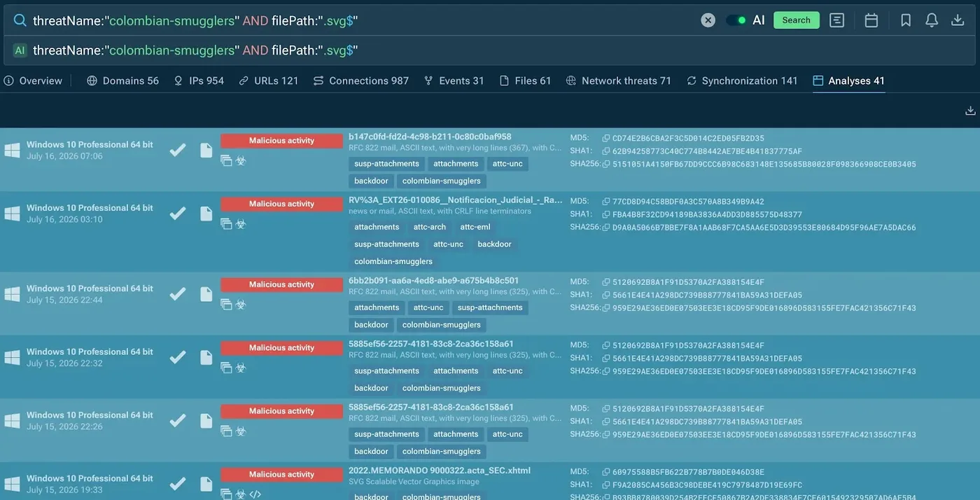Clear the search query with the X button
This screenshot has width=980, height=500.
pos(708,20)
